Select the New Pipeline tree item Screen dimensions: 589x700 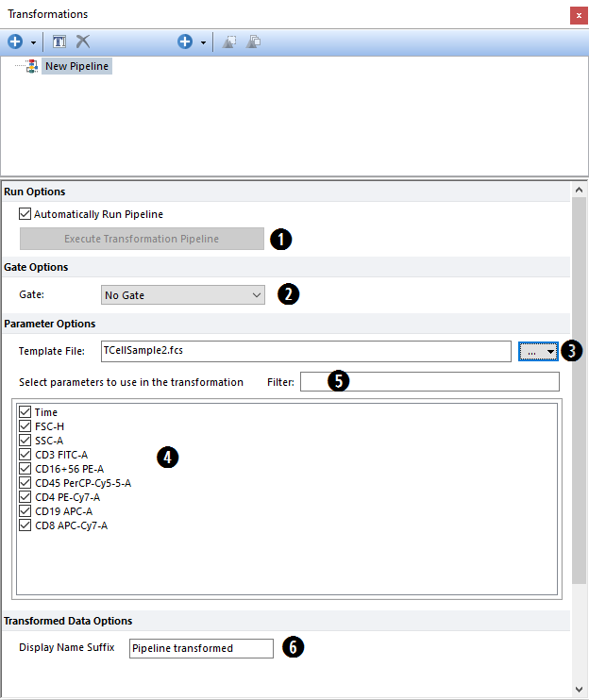pyautogui.click(x=76, y=66)
